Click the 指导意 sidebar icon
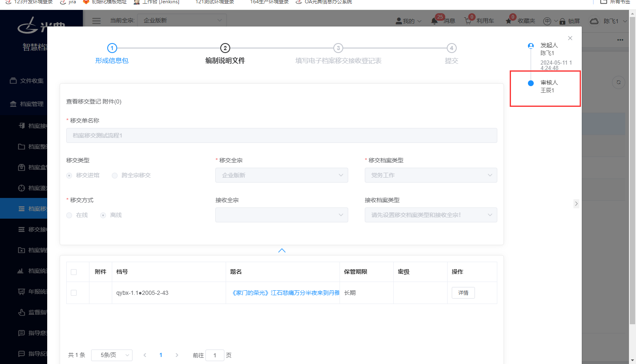This screenshot has height=364, width=636. point(22,333)
